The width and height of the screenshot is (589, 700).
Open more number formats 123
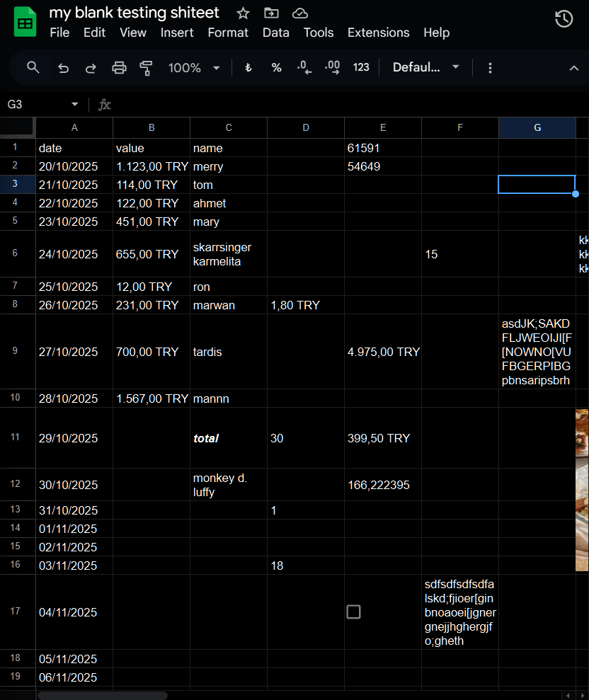[361, 67]
